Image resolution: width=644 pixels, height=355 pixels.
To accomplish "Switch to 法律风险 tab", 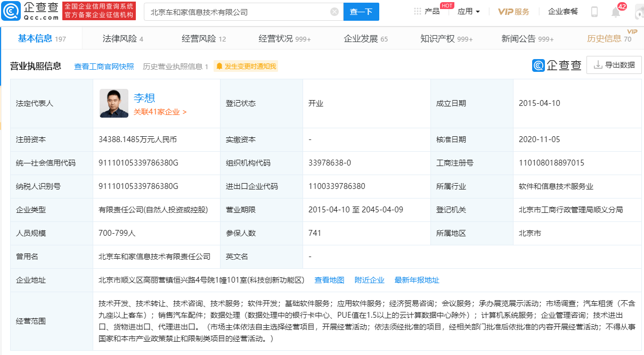I will click(123, 38).
